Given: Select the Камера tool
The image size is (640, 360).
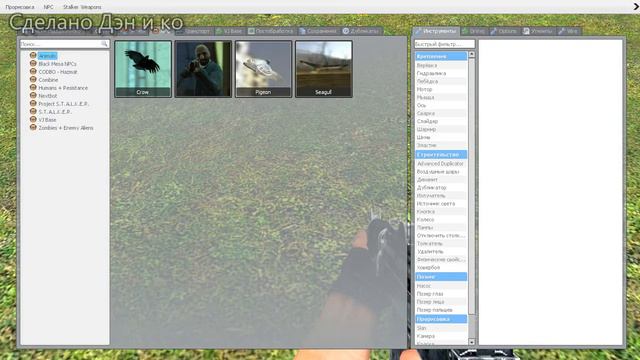Looking at the screenshot, I should point(441,336).
